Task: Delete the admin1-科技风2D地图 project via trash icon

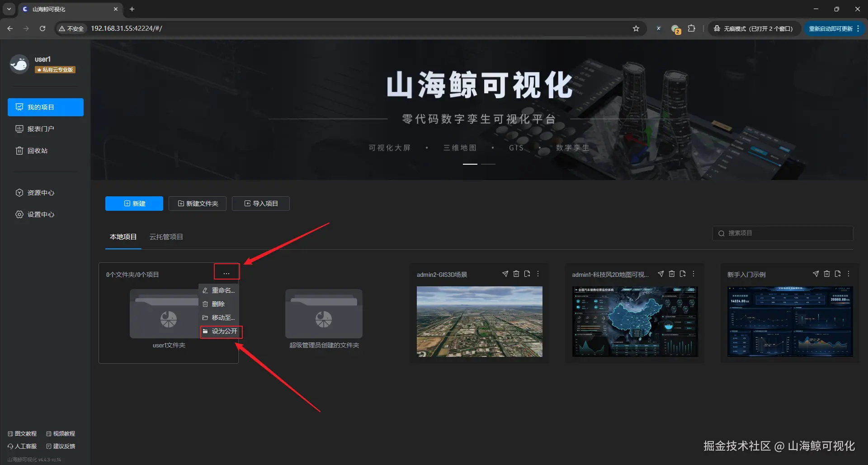Action: pyautogui.click(x=672, y=274)
